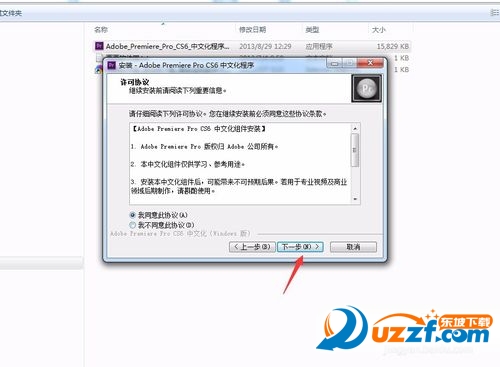
Task: Minimize the installer dialog window
Action: [x=335, y=63]
